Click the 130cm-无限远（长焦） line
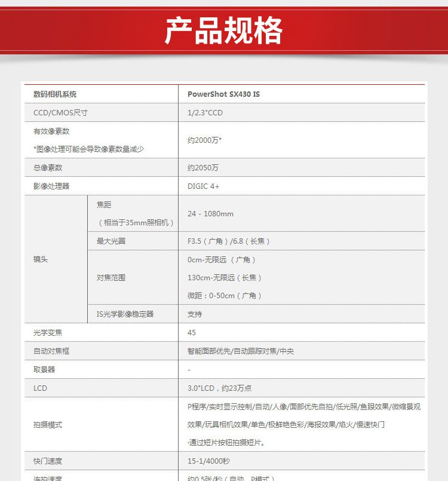The height and width of the screenshot is (481, 448). pos(225,278)
